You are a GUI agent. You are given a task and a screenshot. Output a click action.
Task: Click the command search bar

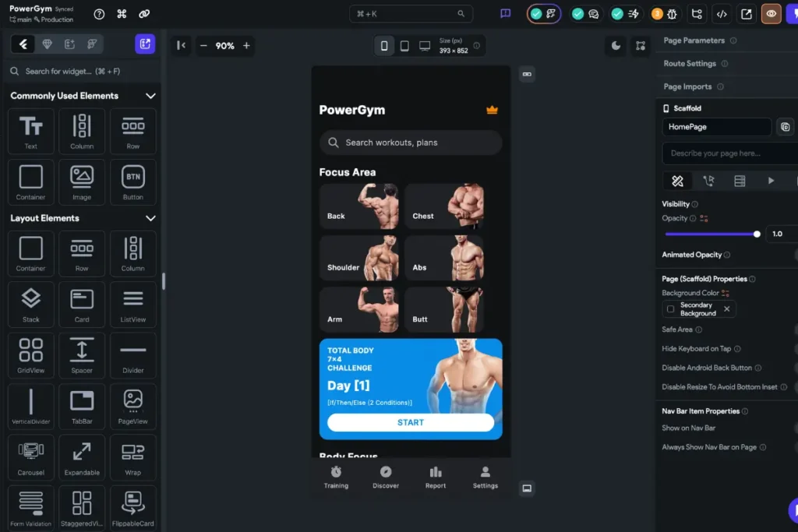coord(411,14)
